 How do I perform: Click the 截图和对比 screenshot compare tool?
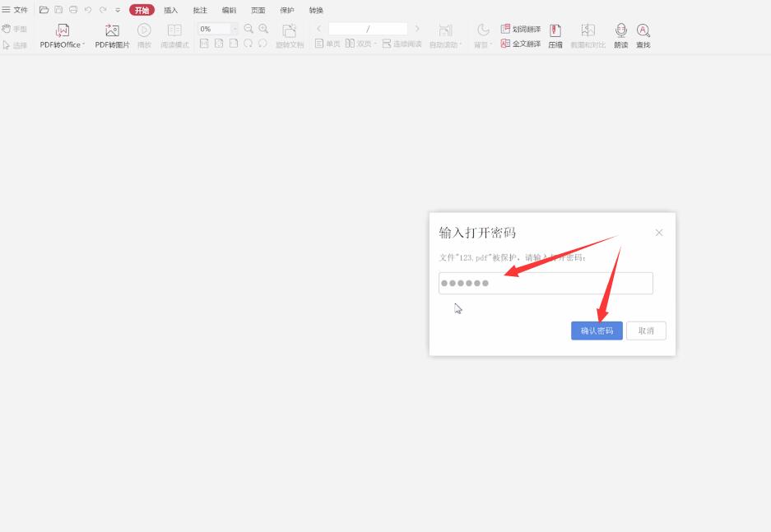tap(588, 36)
